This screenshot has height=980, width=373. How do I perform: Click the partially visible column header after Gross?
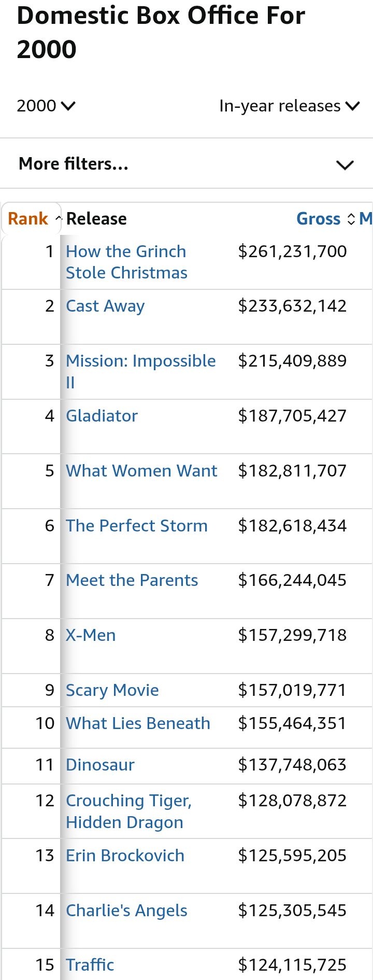click(x=366, y=219)
